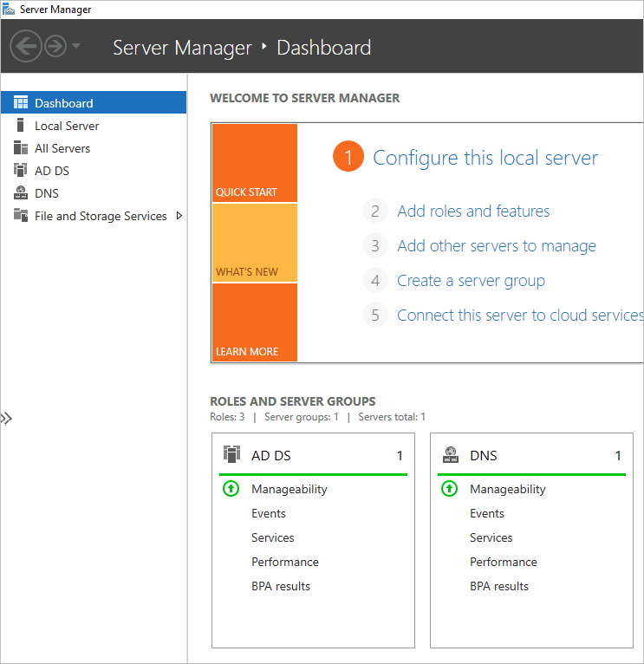
Task: Click the step 5 number circle
Action: 375,315
